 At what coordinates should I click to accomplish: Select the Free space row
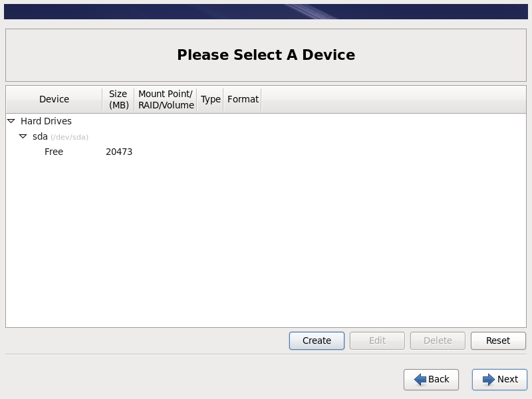(x=54, y=152)
